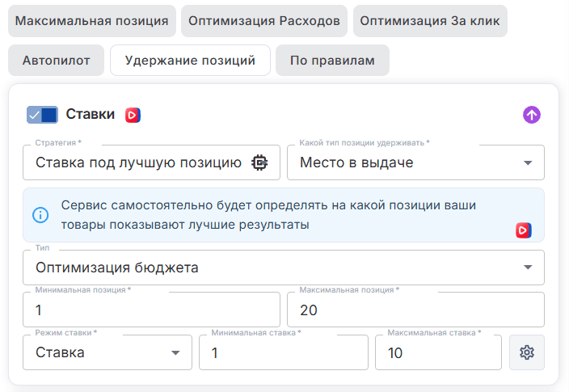Viewport: 569px width, 392px height.
Task: Click the video icon beside Ставки heading
Action: pos(133,115)
